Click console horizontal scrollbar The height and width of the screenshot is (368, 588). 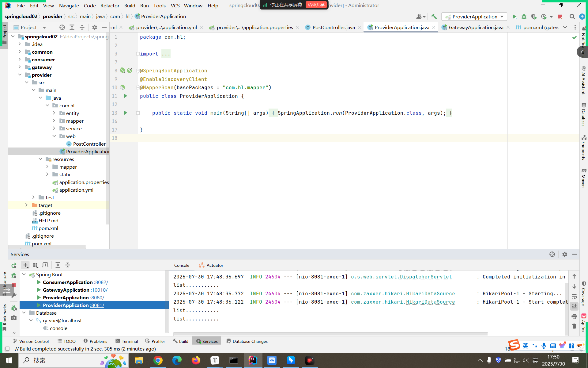(330, 334)
